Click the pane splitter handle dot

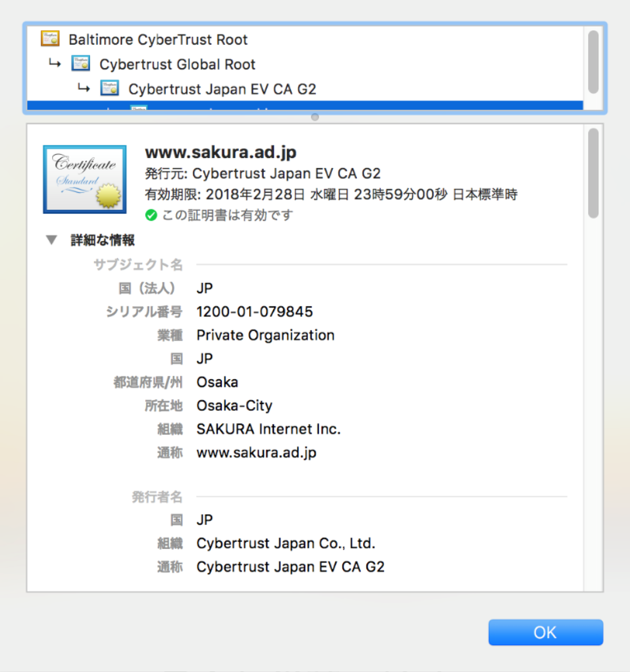coord(315,117)
